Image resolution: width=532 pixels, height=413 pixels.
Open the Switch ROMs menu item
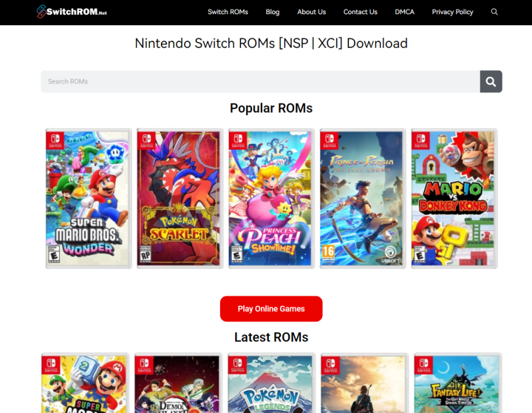click(x=228, y=12)
